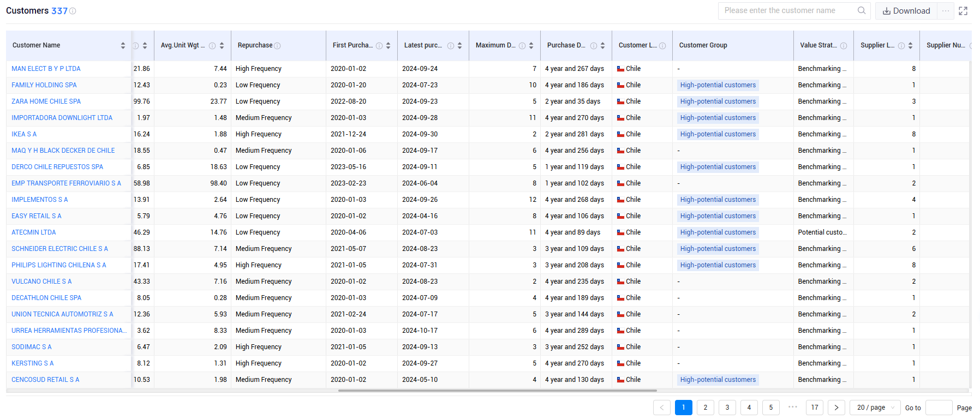Open EMP TRANSPORTE FERROVIARIO S A link
Image resolution: width=980 pixels, height=419 pixels.
[67, 183]
